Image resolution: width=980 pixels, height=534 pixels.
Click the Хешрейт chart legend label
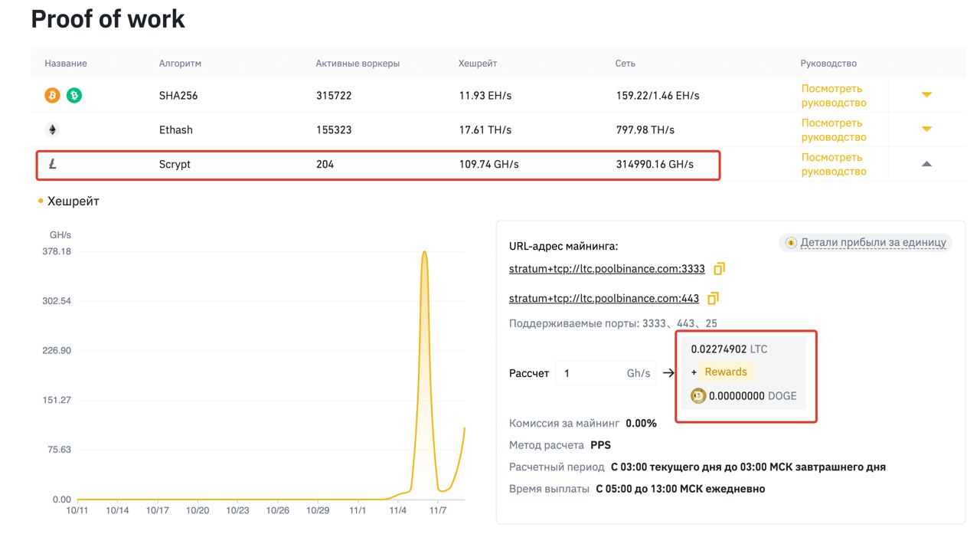pyautogui.click(x=73, y=201)
